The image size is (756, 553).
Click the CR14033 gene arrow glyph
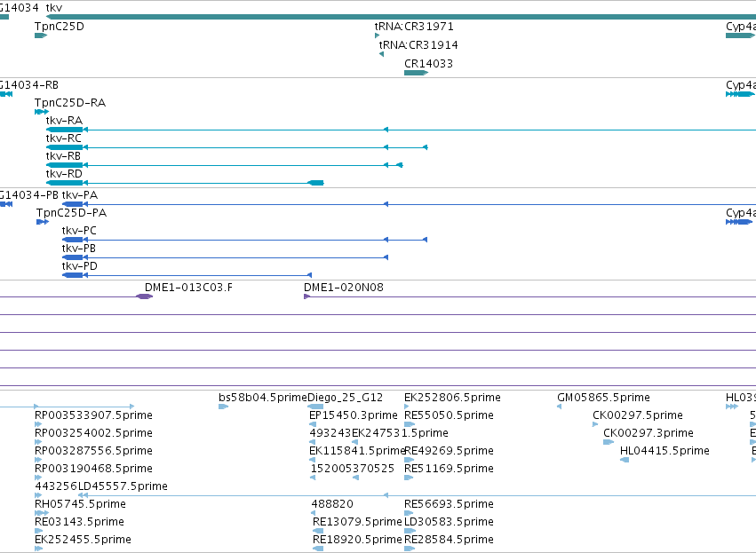pyautogui.click(x=416, y=73)
